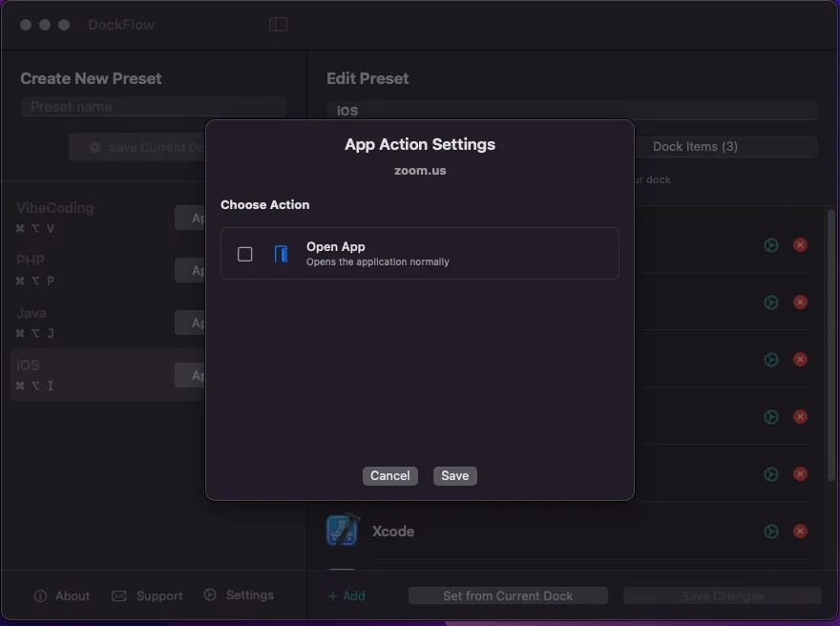Click the Edit Preset name field showing iOS
Image resolution: width=840 pixels, height=626 pixels.
(x=572, y=111)
